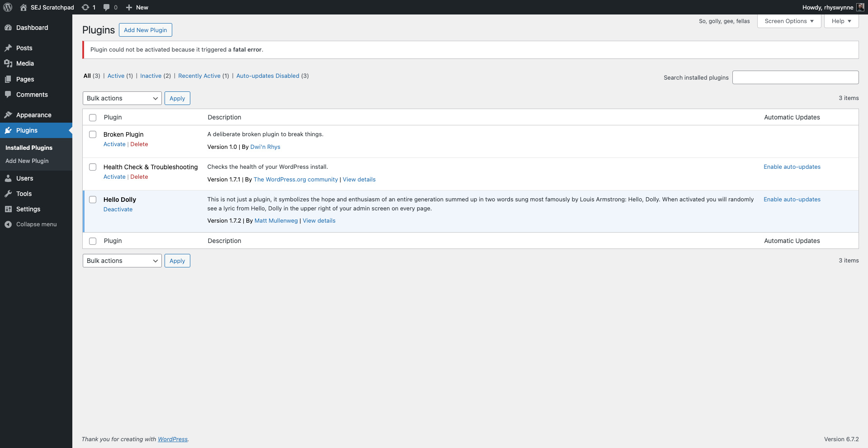Check the Hello Dolly checkbox
The width and height of the screenshot is (868, 448).
[92, 200]
